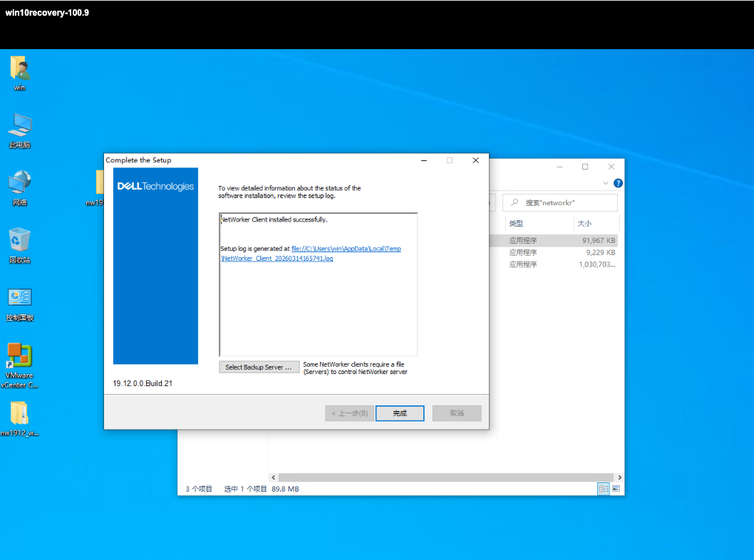This screenshot has height=560, width=754.
Task: Open the 控制面板 control panel icon
Action: [x=19, y=304]
